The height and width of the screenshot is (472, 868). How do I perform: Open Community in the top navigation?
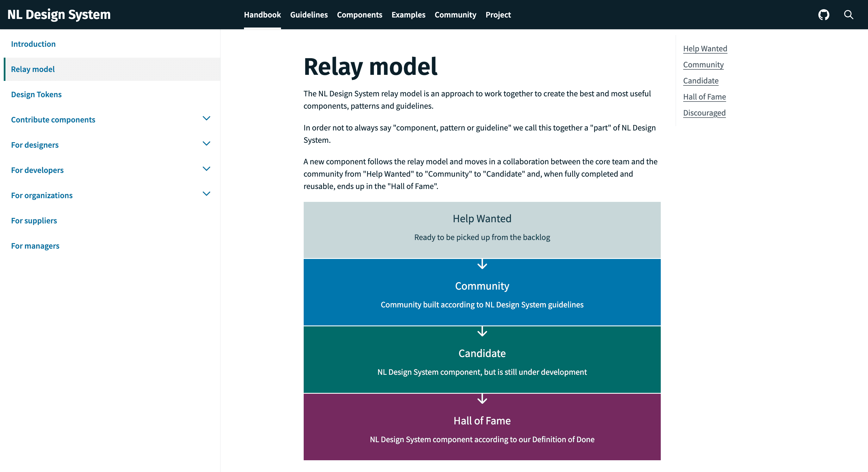[x=455, y=15]
